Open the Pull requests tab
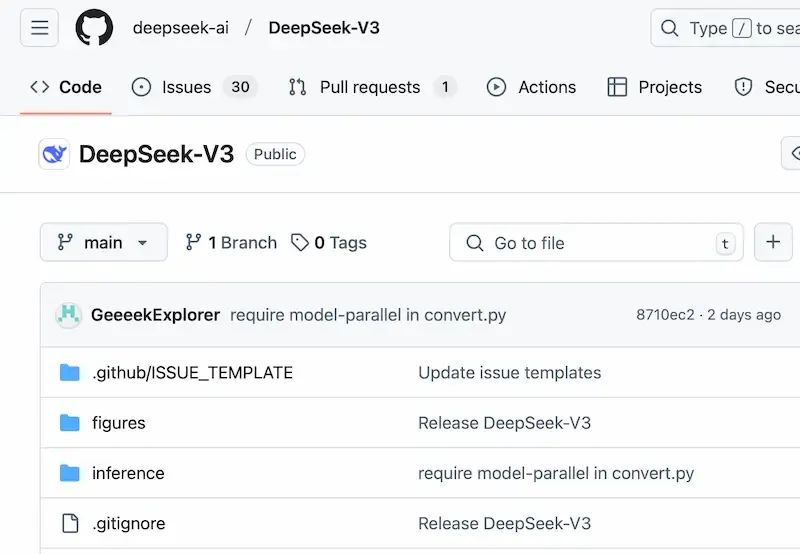Screen dimensions: 800x554 (x=371, y=87)
